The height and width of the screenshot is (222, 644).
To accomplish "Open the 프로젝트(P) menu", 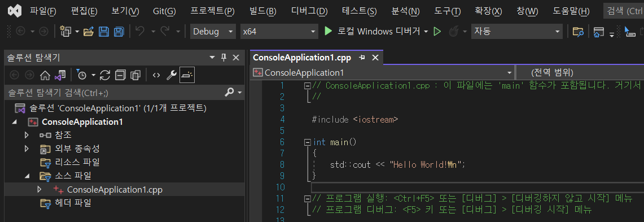I will click(x=212, y=11).
